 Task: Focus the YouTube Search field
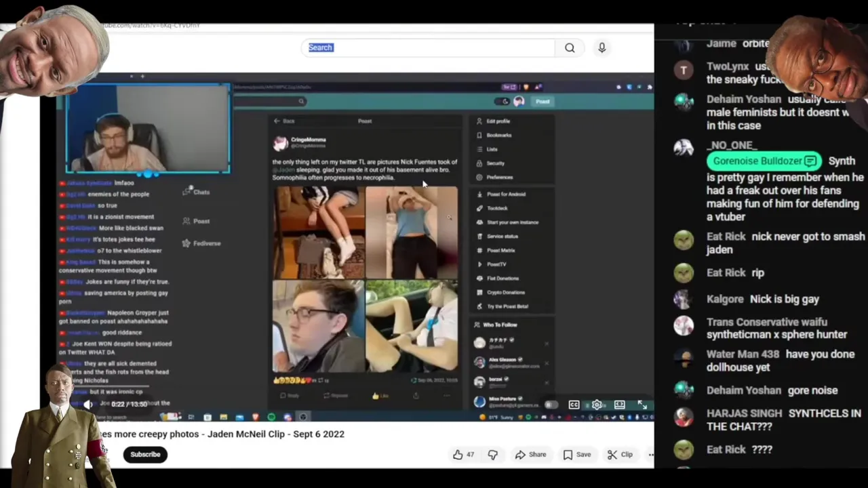pos(429,47)
